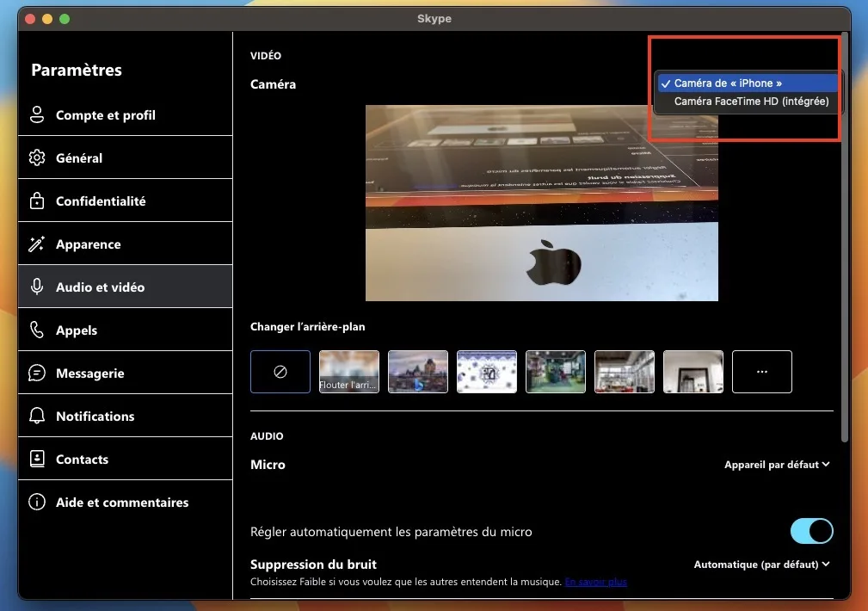The image size is (868, 611).
Task: Open Appels phone icon
Action: (x=36, y=330)
